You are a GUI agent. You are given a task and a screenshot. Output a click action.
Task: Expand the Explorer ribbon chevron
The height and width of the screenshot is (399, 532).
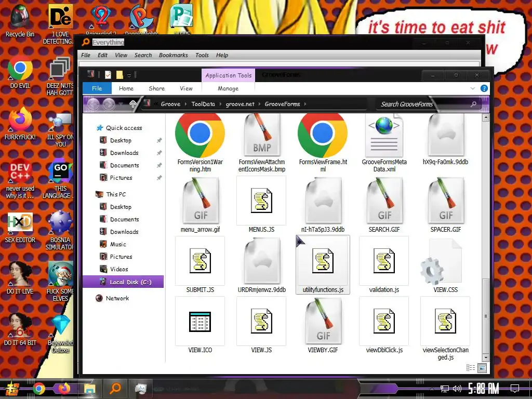pyautogui.click(x=473, y=88)
